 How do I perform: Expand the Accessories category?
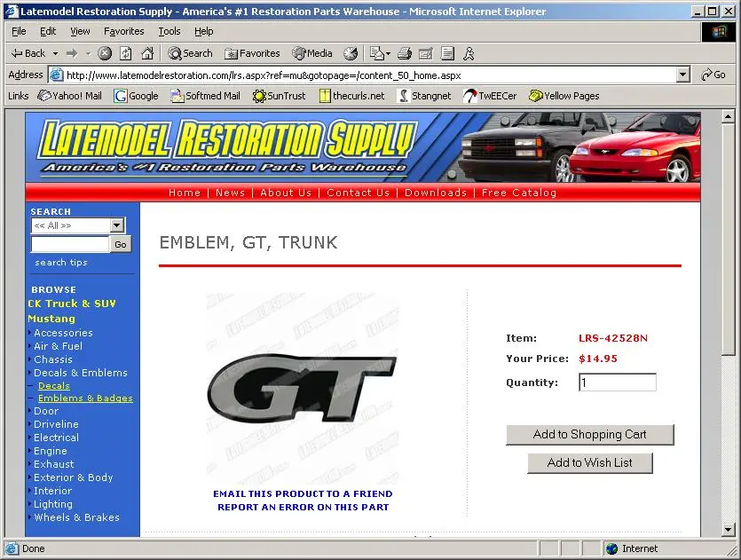pyautogui.click(x=63, y=333)
